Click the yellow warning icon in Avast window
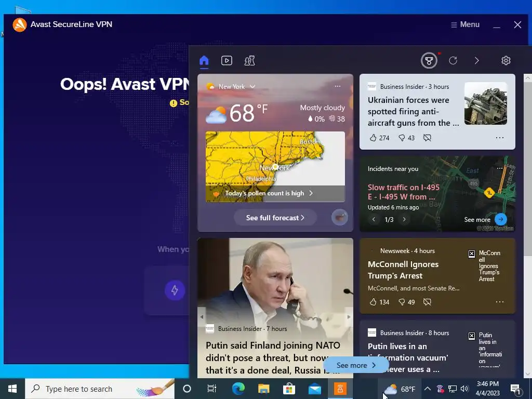 coord(174,103)
